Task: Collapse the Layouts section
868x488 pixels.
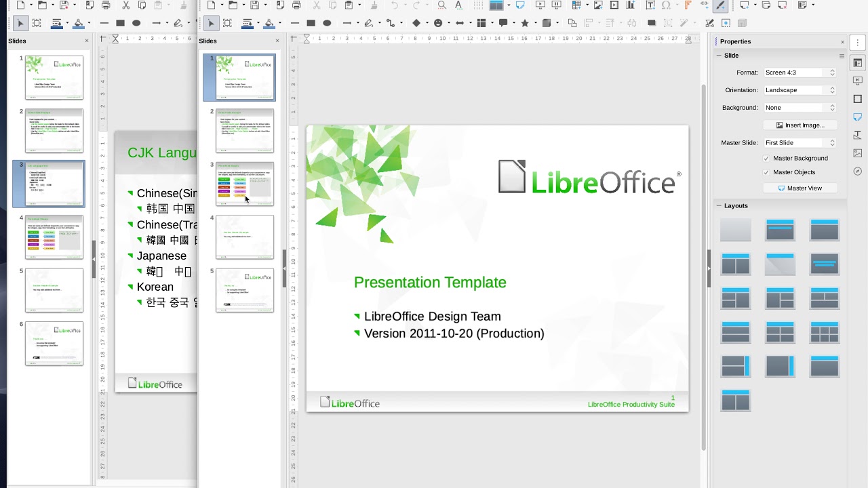Action: point(719,205)
